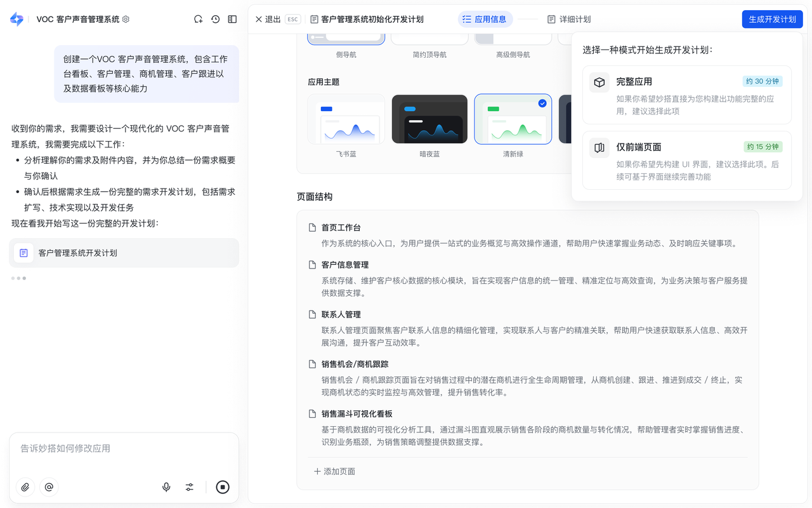The image size is (812, 508).
Task: Choose the 仅前端页面 mode option
Action: 686,160
